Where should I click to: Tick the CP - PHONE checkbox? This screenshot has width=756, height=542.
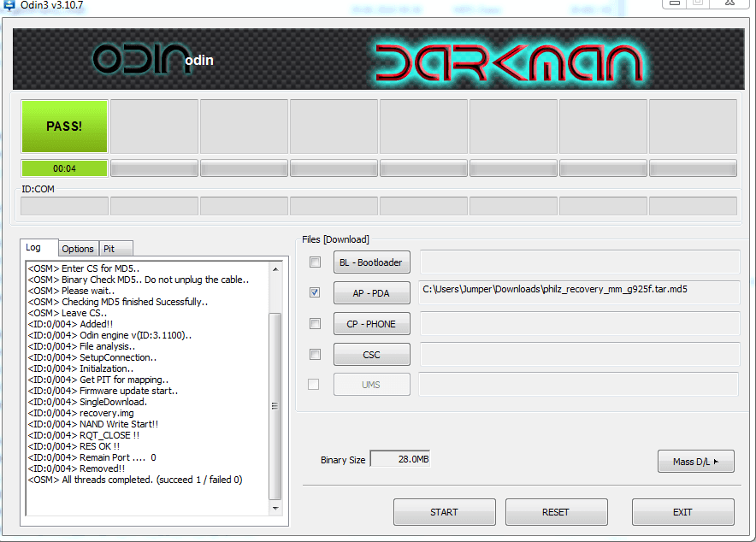(315, 324)
